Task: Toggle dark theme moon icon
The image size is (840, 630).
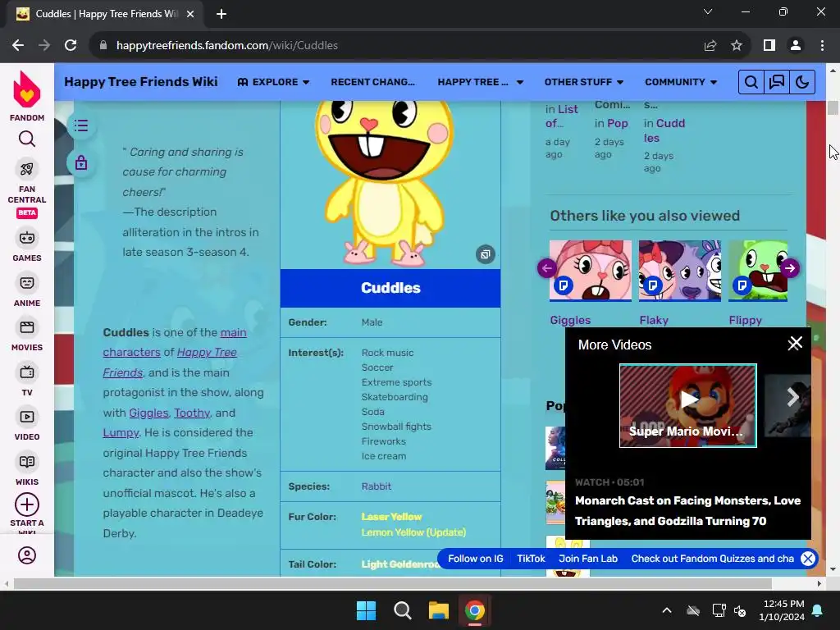Action: click(x=802, y=82)
